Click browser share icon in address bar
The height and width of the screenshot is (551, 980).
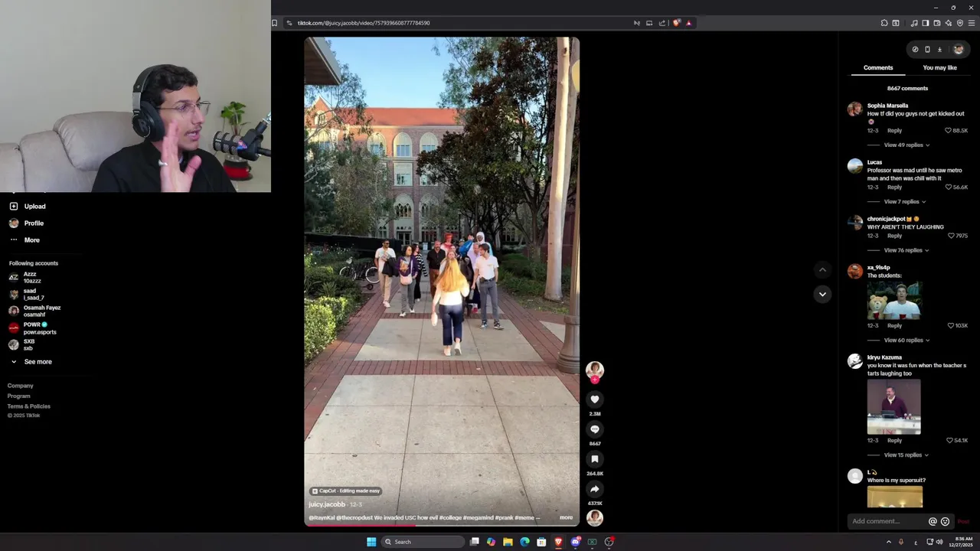[x=662, y=23]
